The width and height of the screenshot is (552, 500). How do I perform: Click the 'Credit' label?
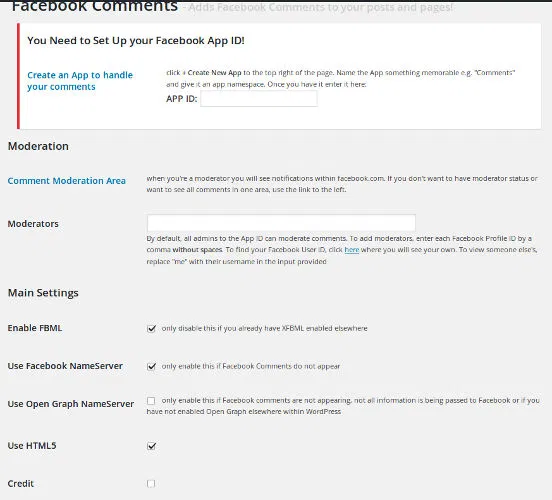(21, 483)
